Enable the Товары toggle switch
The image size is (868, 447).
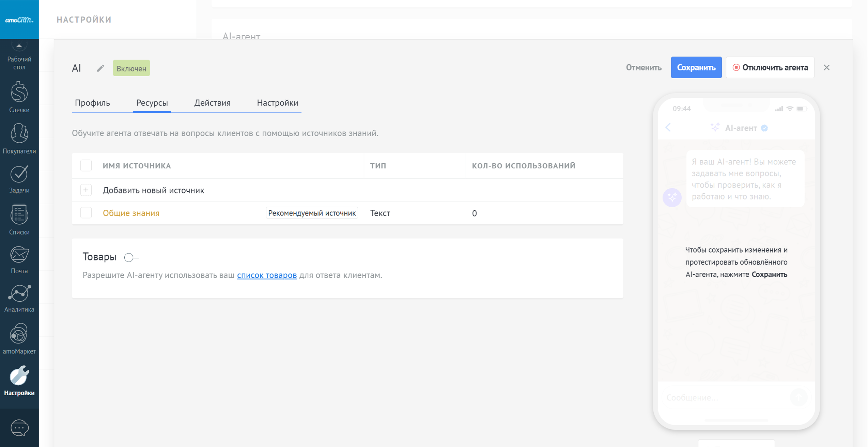pos(131,257)
